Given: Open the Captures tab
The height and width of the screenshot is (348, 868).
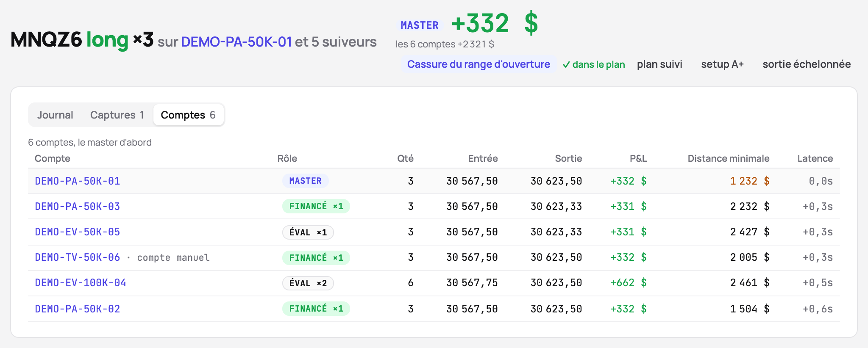Looking at the screenshot, I should coord(117,115).
